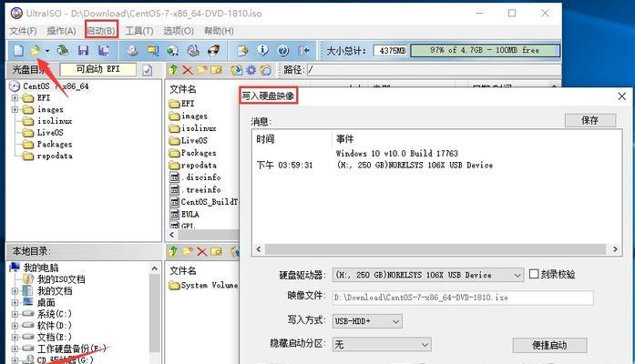The width and height of the screenshot is (635, 364).
Task: Expand 文档(E:) drive node
Action: [x=15, y=337]
